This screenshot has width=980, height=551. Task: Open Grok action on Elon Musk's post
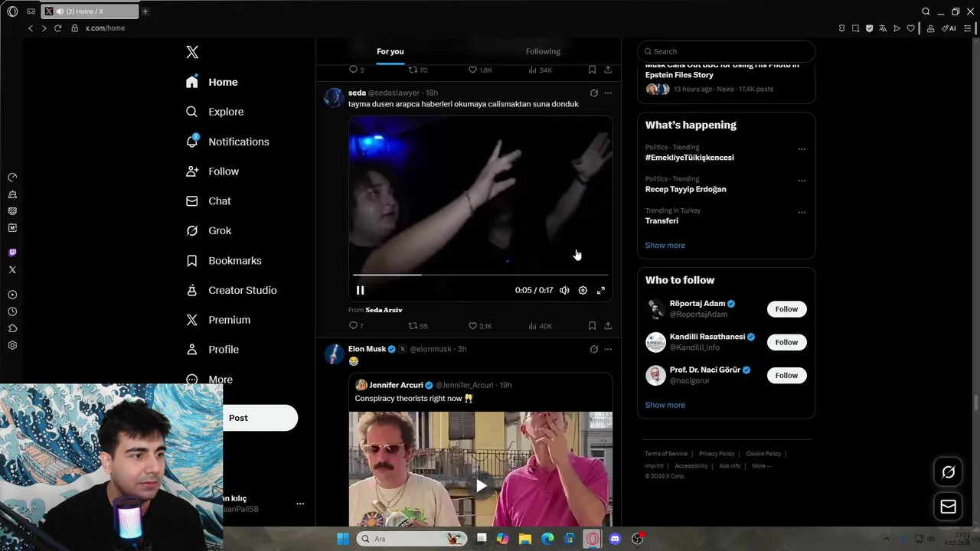click(x=593, y=349)
